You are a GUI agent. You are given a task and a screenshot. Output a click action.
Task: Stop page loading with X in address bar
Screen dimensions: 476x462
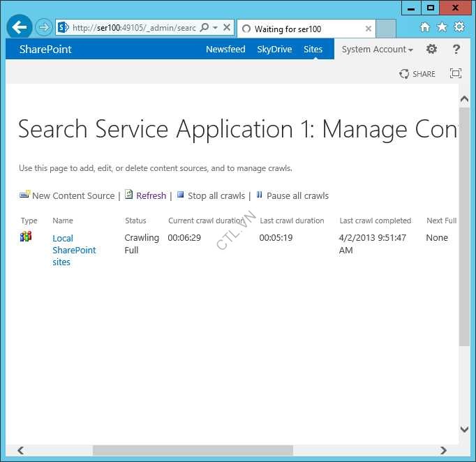(x=226, y=28)
